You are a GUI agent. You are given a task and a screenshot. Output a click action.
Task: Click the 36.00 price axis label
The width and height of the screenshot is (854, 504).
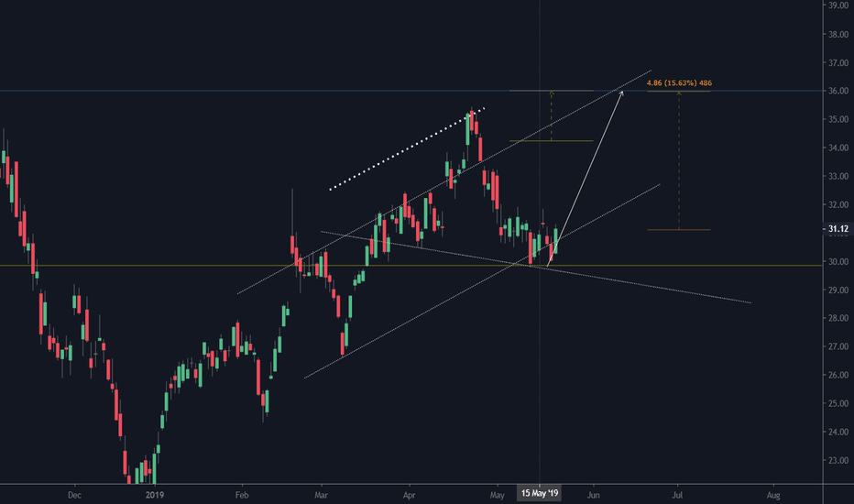(x=838, y=91)
